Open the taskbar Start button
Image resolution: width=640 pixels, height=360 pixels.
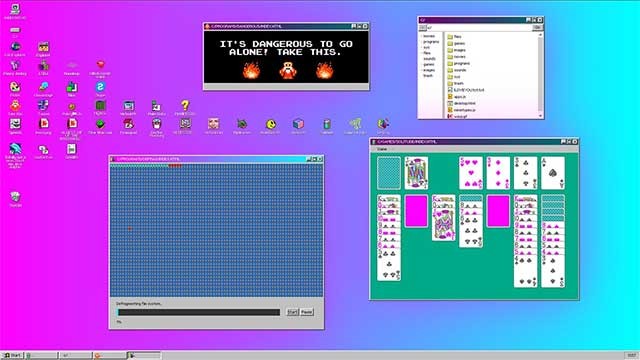click(x=12, y=356)
